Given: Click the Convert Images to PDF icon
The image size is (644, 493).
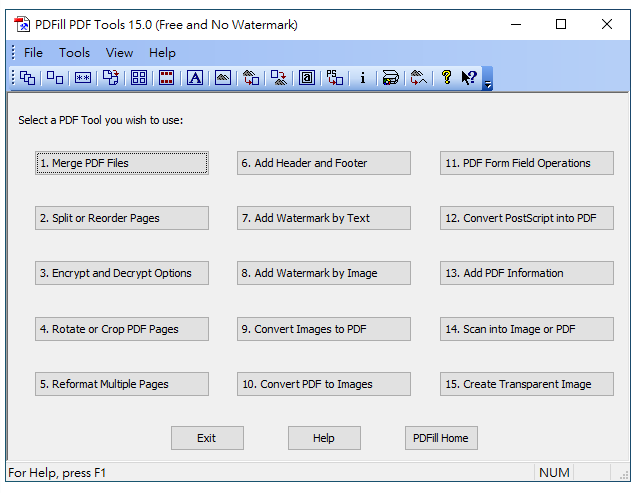Looking at the screenshot, I should (251, 78).
